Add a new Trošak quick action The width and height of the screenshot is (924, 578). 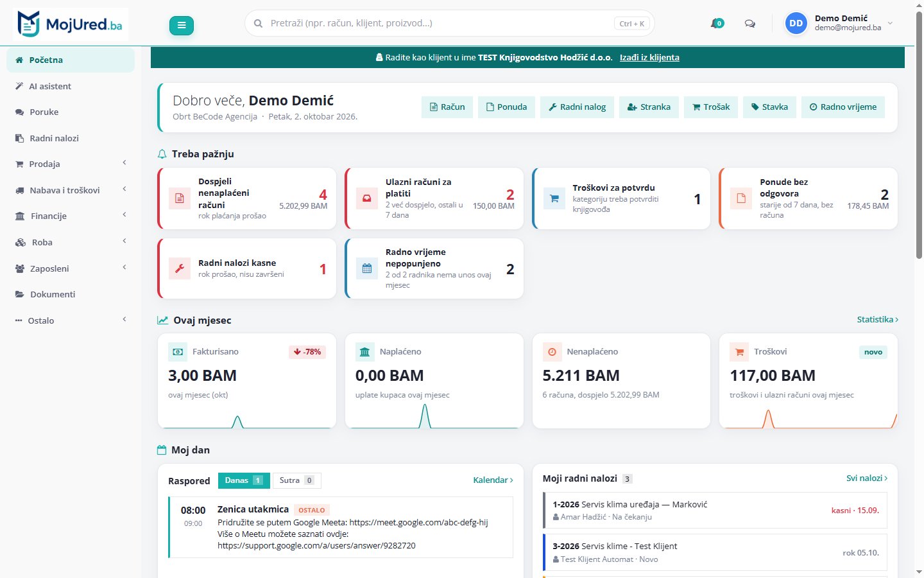tap(711, 107)
